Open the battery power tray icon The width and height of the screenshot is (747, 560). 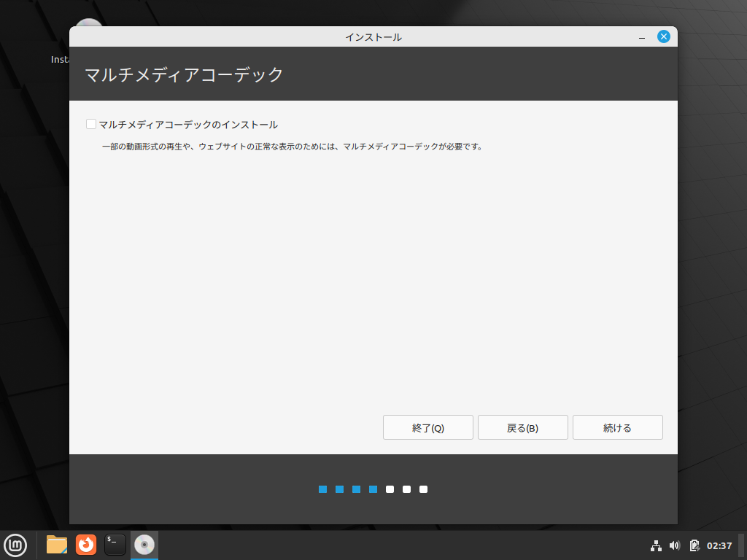tap(694, 545)
